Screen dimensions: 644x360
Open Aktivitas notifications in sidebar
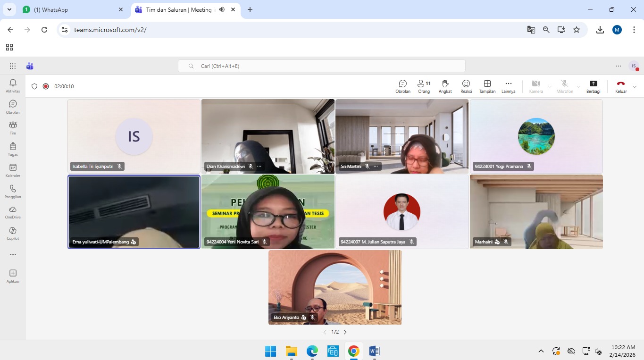coord(13,85)
